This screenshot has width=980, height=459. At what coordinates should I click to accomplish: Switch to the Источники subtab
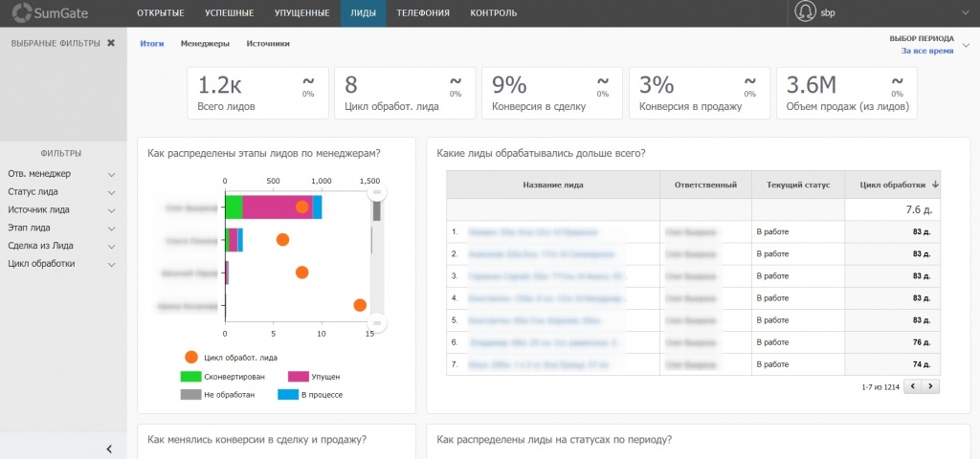[x=268, y=44]
